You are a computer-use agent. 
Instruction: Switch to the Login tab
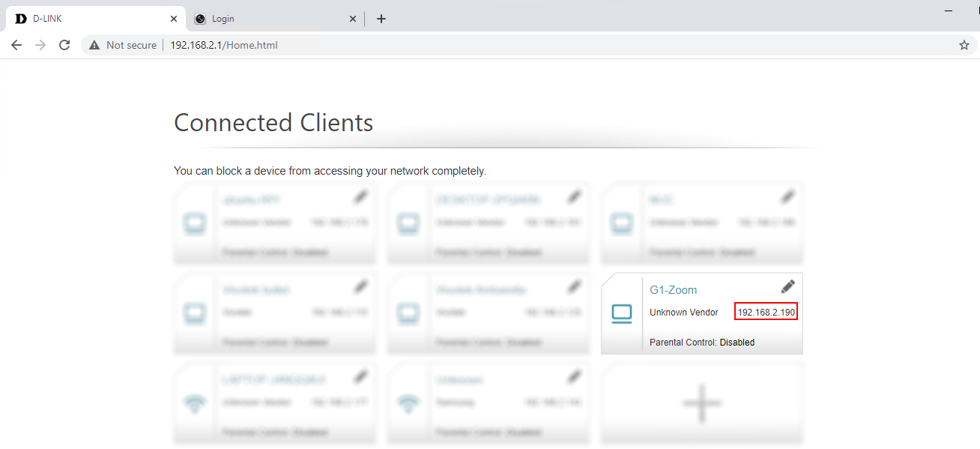point(270,19)
